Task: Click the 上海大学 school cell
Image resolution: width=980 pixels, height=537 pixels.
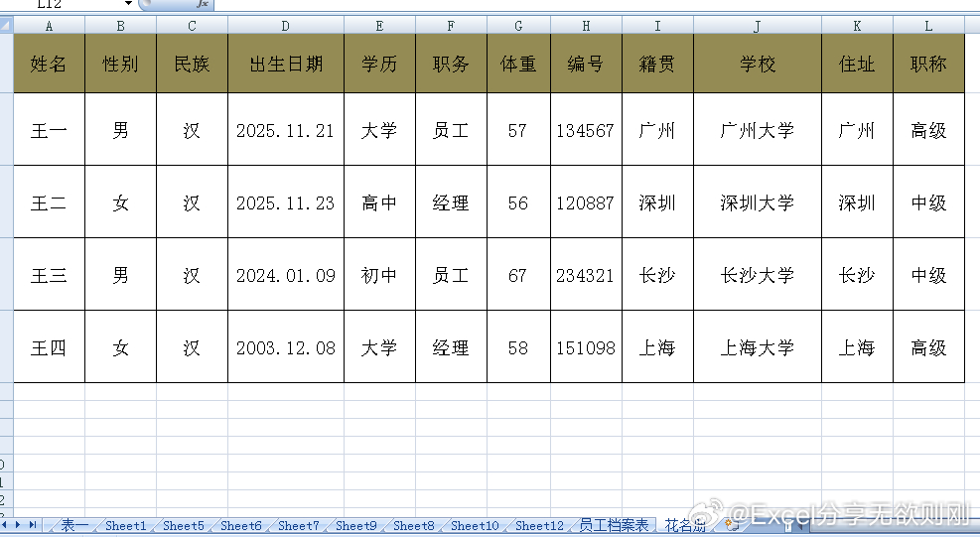Action: 758,347
